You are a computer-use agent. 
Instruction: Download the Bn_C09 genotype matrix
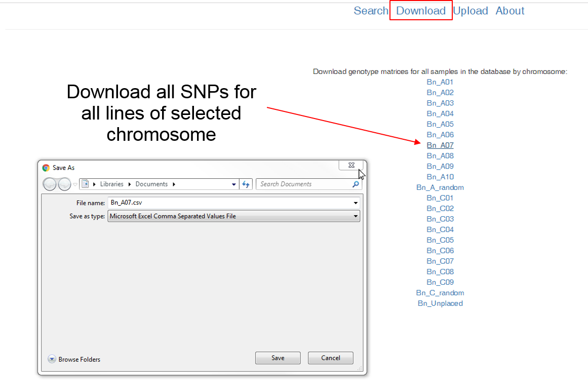click(x=440, y=282)
